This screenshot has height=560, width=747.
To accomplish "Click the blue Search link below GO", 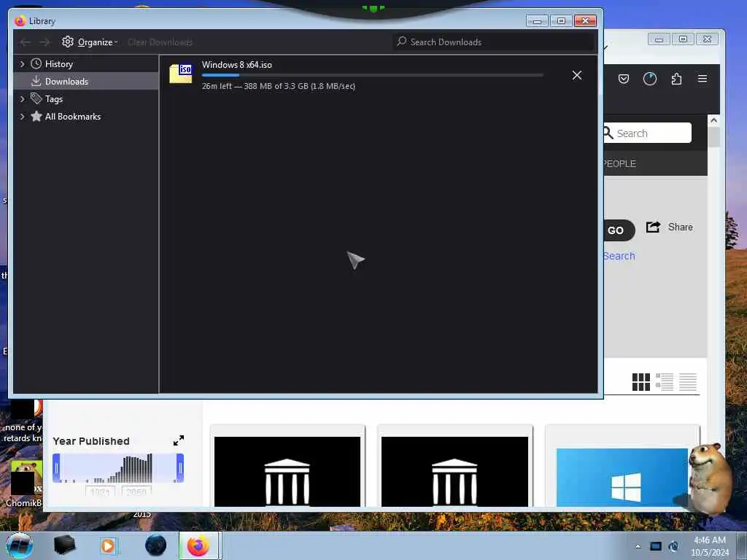I will tap(619, 256).
